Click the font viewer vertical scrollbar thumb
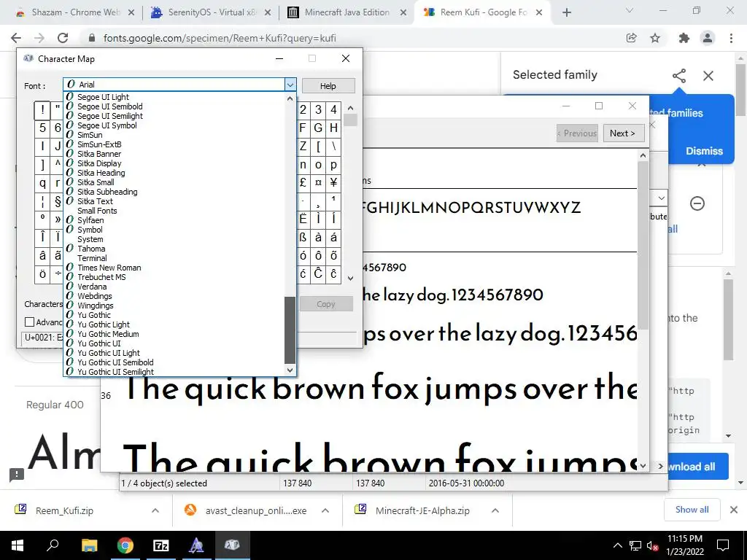This screenshot has height=560, width=747. click(643, 245)
